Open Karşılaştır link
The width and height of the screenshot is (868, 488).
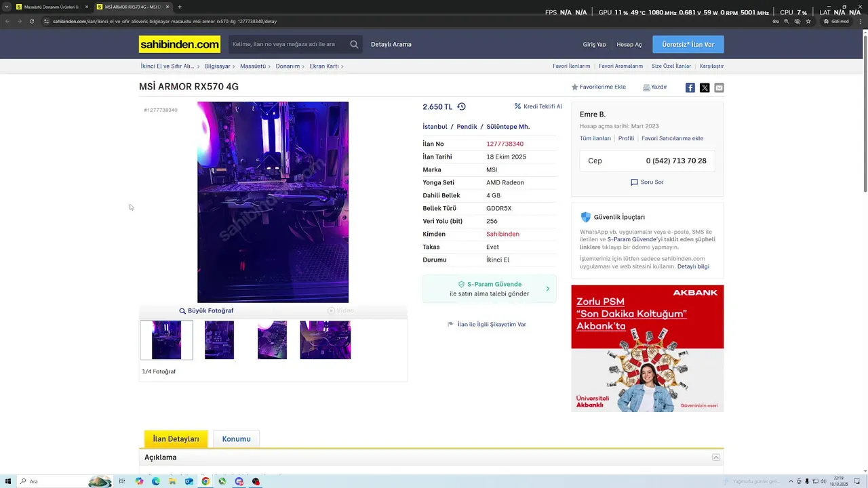tap(712, 66)
